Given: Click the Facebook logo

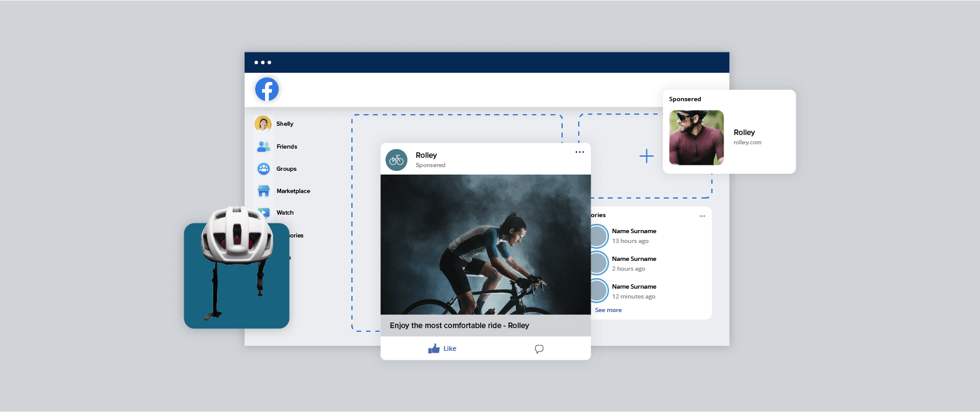Looking at the screenshot, I should coord(267,89).
